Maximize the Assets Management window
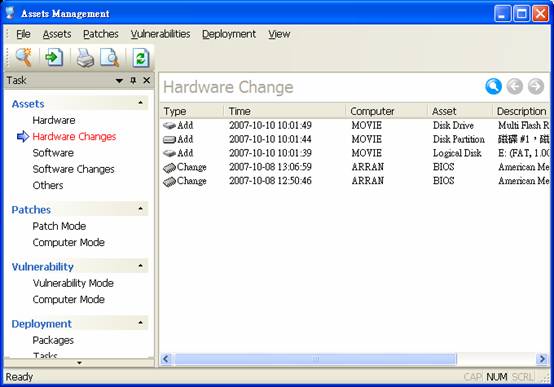The width and height of the screenshot is (554, 387). (x=521, y=14)
